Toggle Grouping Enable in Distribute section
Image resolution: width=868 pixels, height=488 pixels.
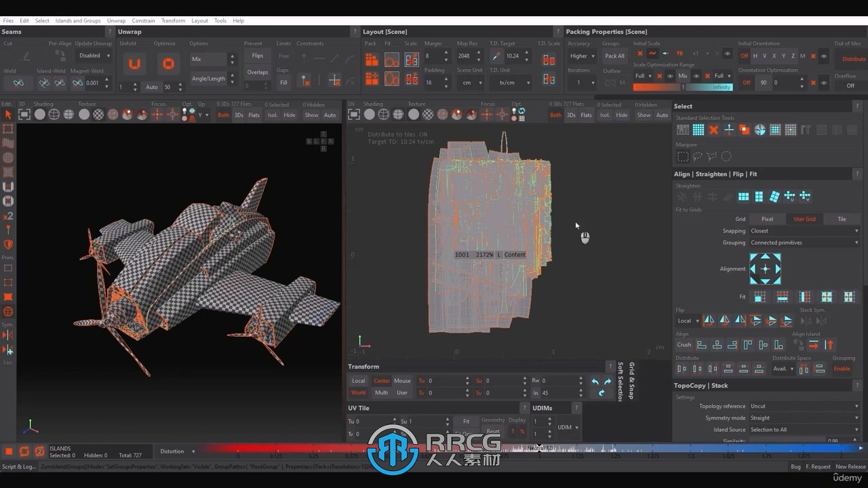[842, 369]
